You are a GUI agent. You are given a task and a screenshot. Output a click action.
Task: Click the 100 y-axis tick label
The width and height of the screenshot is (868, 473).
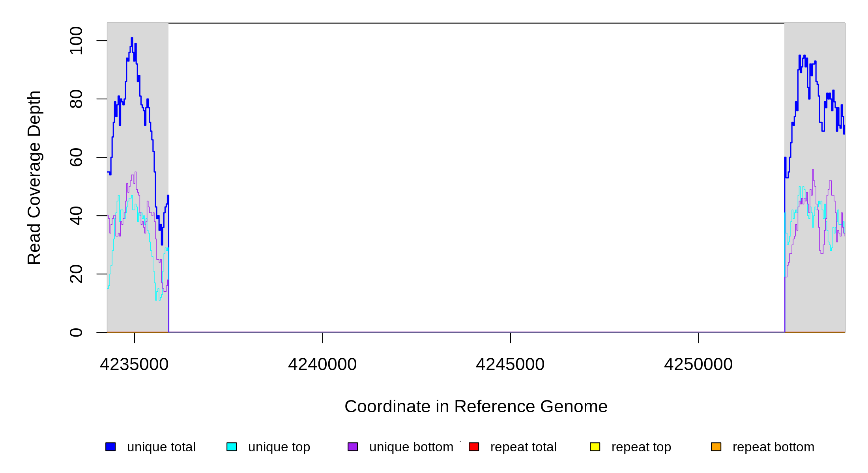point(76,41)
